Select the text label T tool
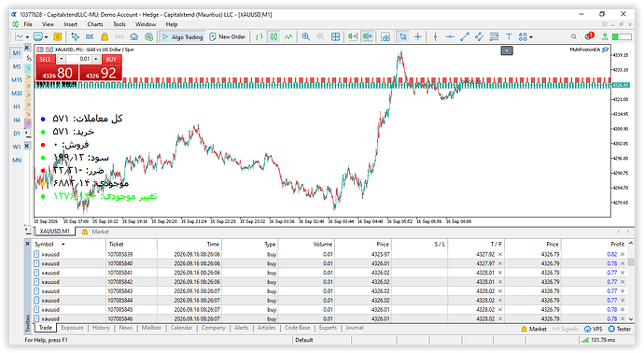 pyautogui.click(x=509, y=36)
